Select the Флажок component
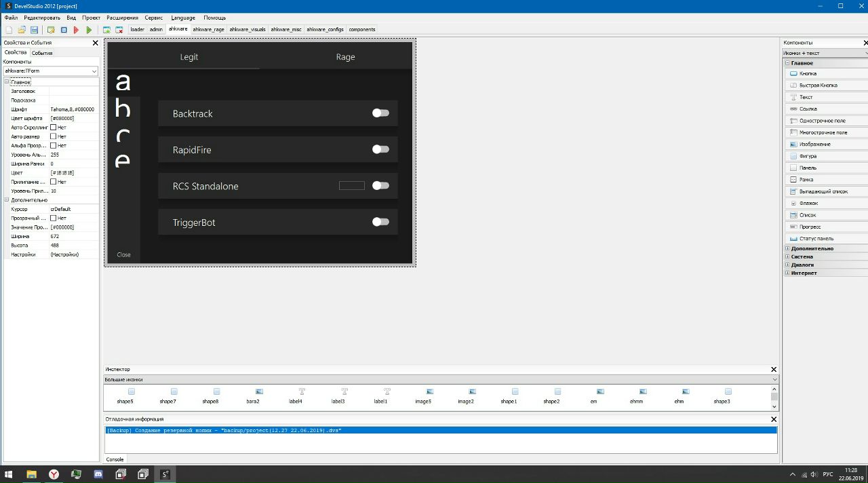This screenshot has width=868, height=483. click(826, 203)
